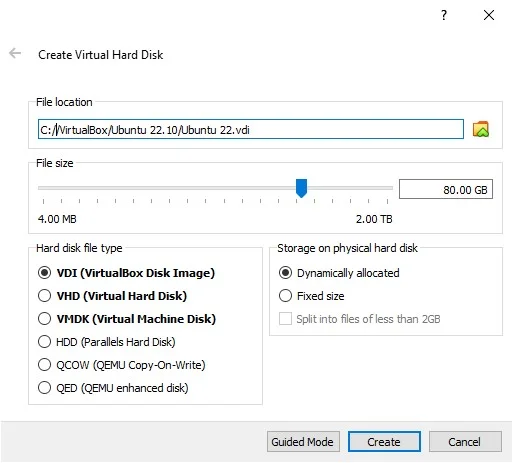Choose QED (QEMU enhanced disk) format
The image size is (513, 463).
pos(113,388)
